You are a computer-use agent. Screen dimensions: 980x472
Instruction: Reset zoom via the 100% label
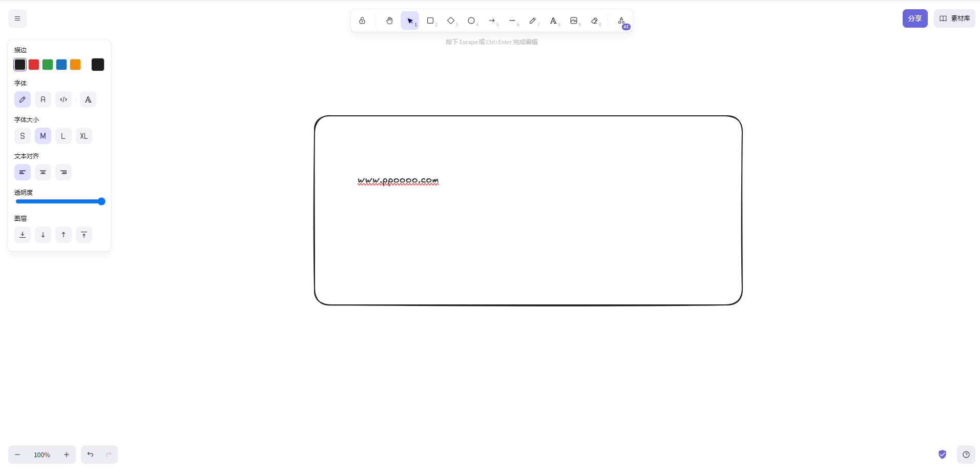[42, 455]
